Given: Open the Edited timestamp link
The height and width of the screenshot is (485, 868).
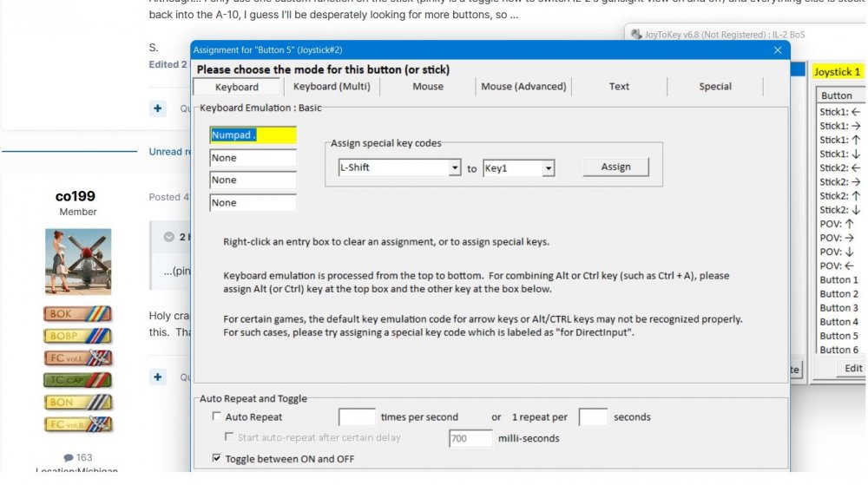Looking at the screenshot, I should coord(168,64).
